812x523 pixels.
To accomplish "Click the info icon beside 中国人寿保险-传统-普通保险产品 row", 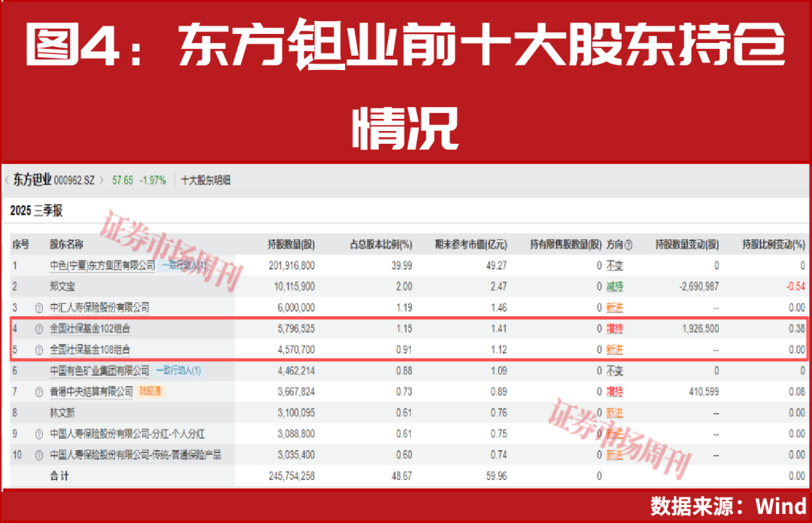I will [x=38, y=455].
